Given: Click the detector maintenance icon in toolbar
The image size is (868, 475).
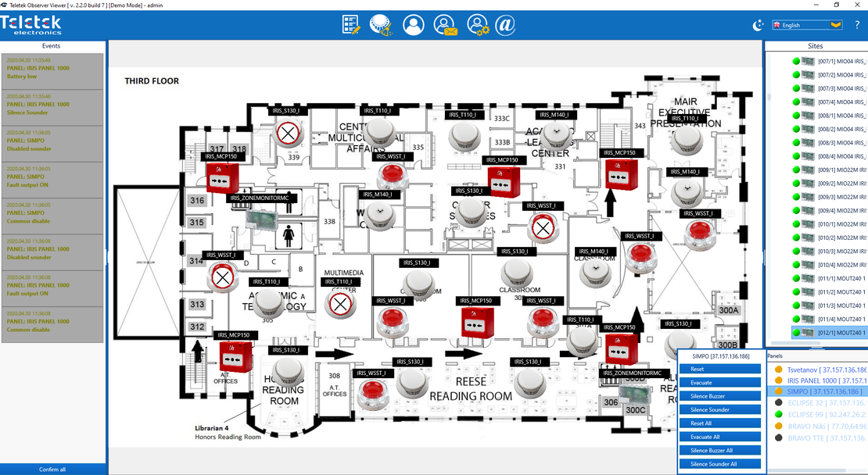Looking at the screenshot, I should tap(381, 25).
